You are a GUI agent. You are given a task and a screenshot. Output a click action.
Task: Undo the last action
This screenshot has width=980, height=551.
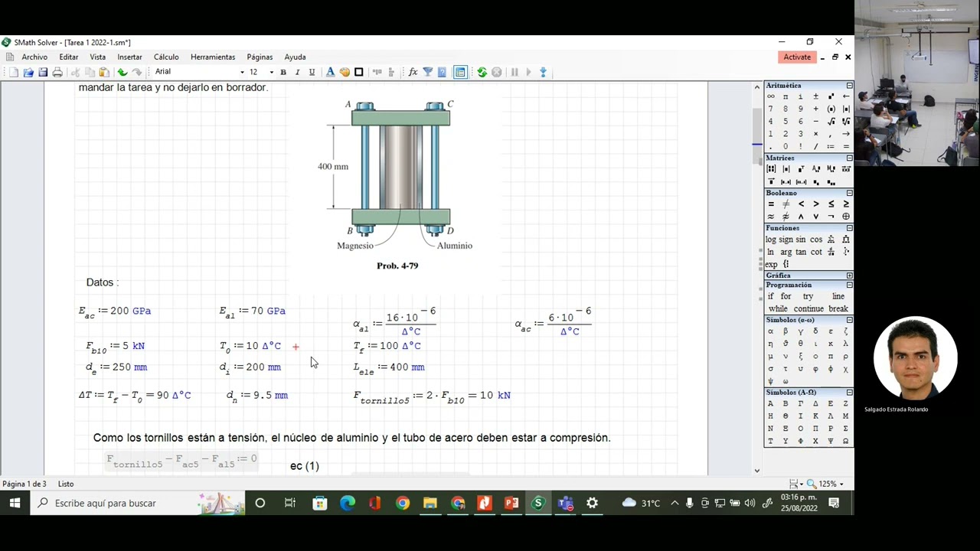pos(122,72)
